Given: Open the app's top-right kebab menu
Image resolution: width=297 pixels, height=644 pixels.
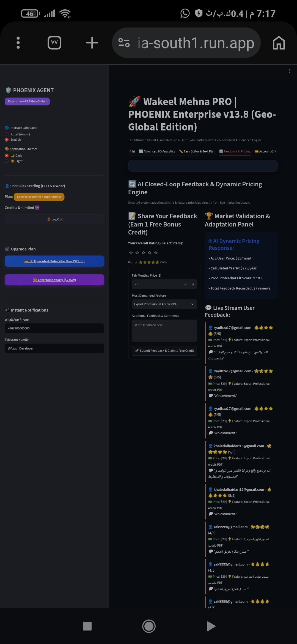Looking at the screenshot, I should click(x=289, y=71).
